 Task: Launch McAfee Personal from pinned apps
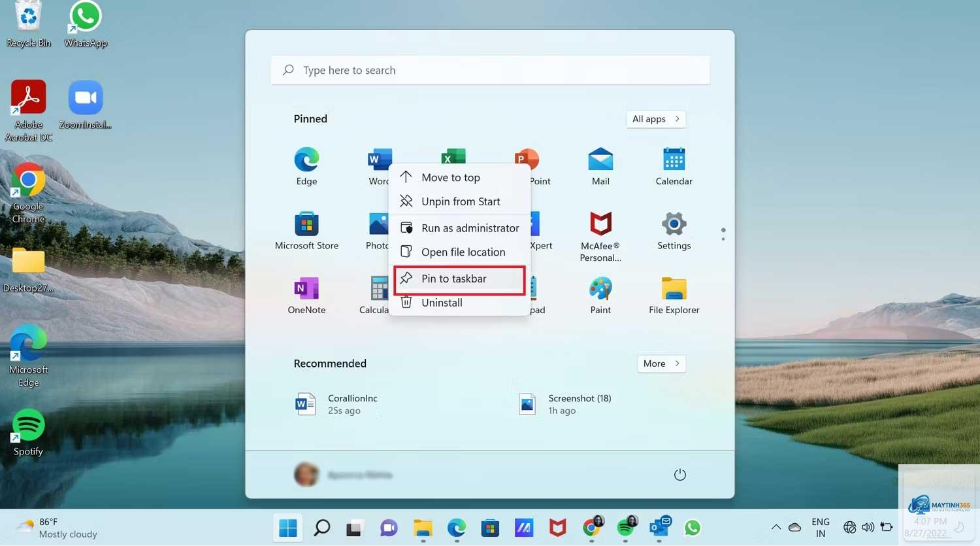click(x=600, y=236)
